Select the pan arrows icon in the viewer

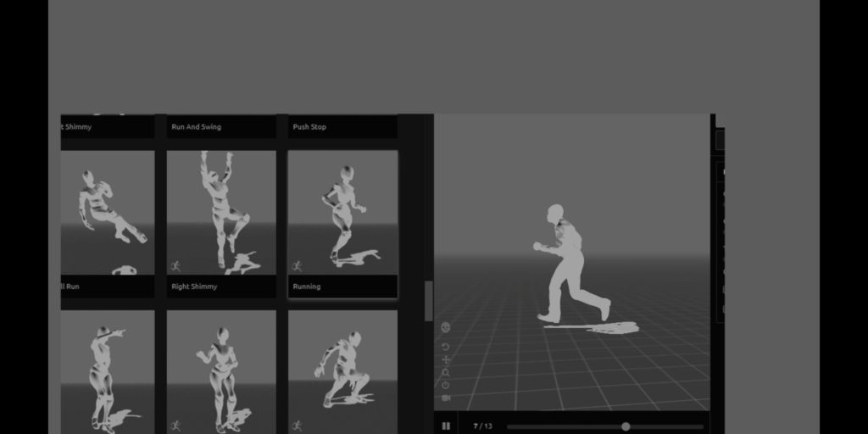pos(446,359)
